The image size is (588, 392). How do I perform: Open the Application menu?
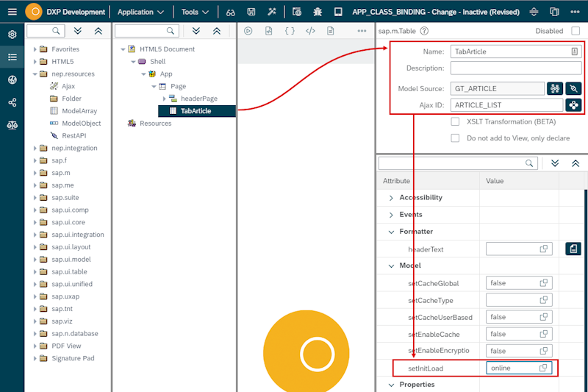point(140,12)
